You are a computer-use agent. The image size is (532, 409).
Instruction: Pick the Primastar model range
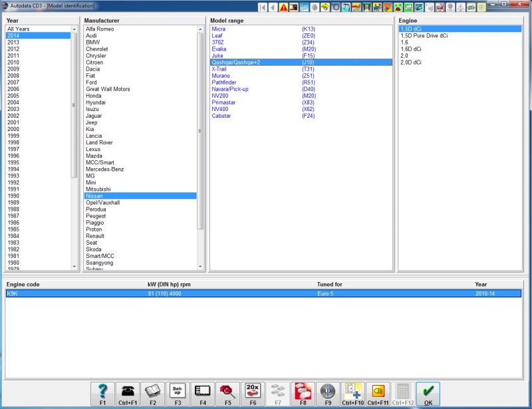point(301,102)
